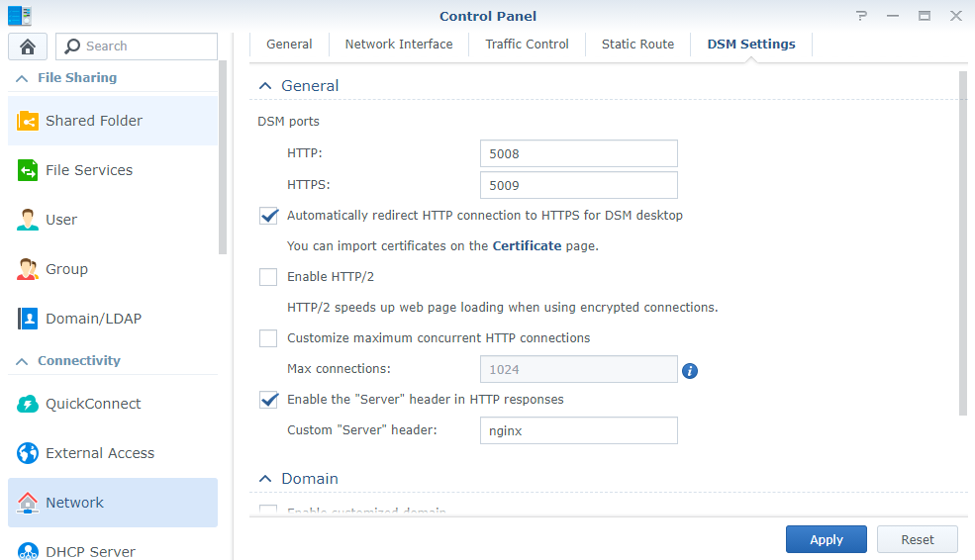This screenshot has height=560, width=975.
Task: Click the Custom "Server" header field
Action: [x=578, y=430]
